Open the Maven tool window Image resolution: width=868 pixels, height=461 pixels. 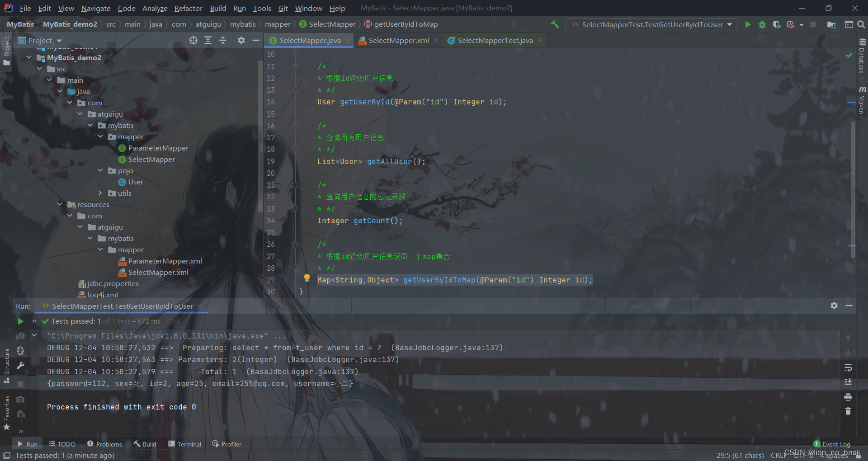pyautogui.click(x=862, y=100)
